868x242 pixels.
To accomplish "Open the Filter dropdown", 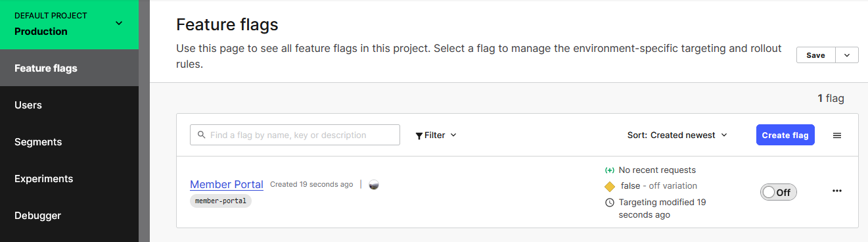I will click(x=436, y=135).
